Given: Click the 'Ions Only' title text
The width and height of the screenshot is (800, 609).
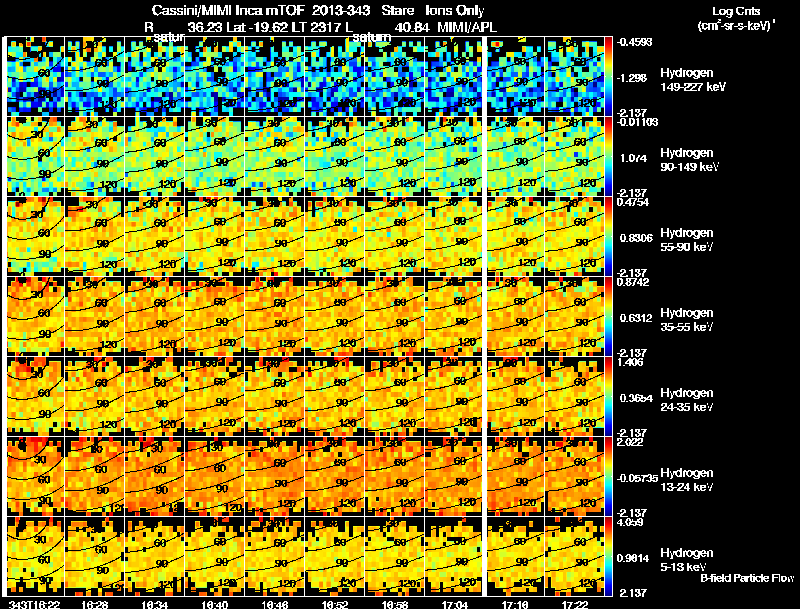Looking at the screenshot, I should coord(455,11).
